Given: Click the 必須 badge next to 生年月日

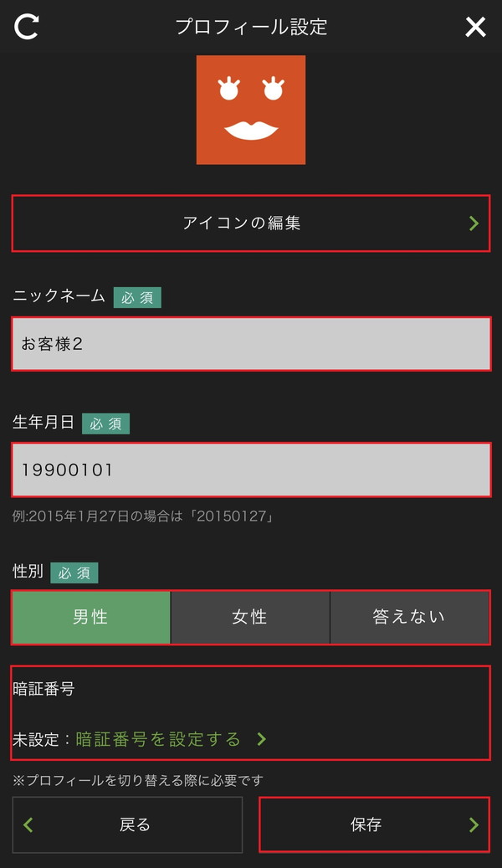Looking at the screenshot, I should [x=105, y=424].
